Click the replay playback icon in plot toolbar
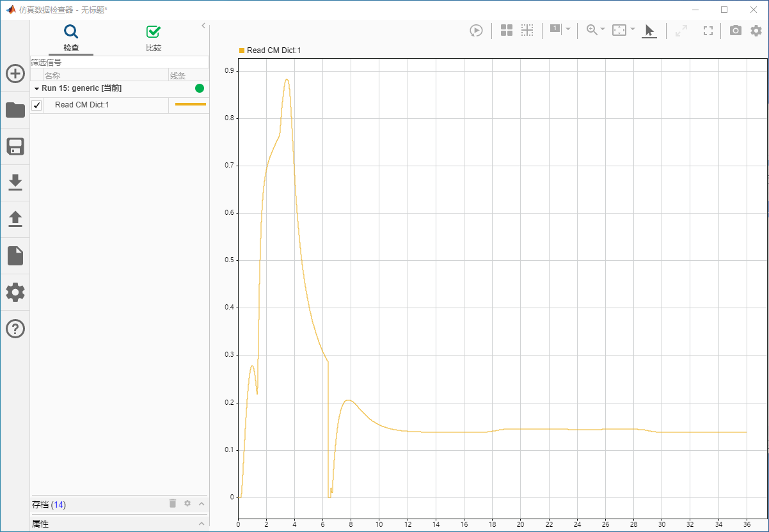The image size is (769, 532). (476, 30)
